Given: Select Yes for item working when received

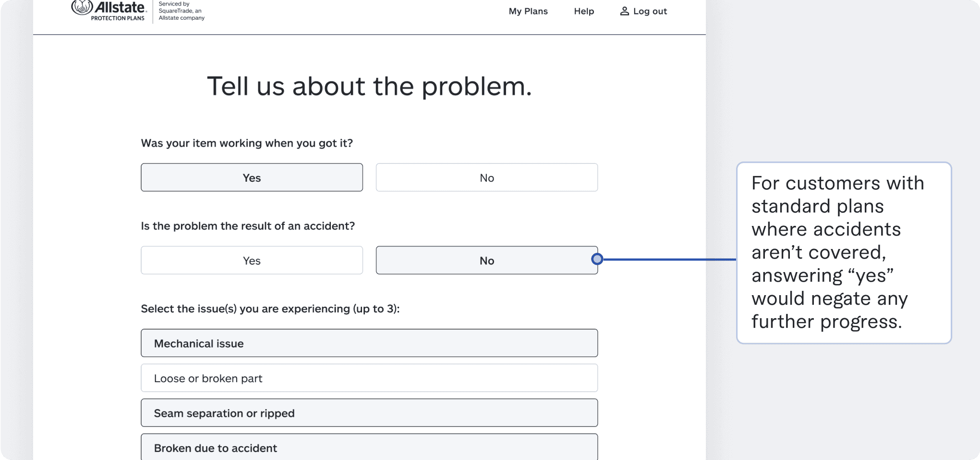Looking at the screenshot, I should (x=252, y=177).
